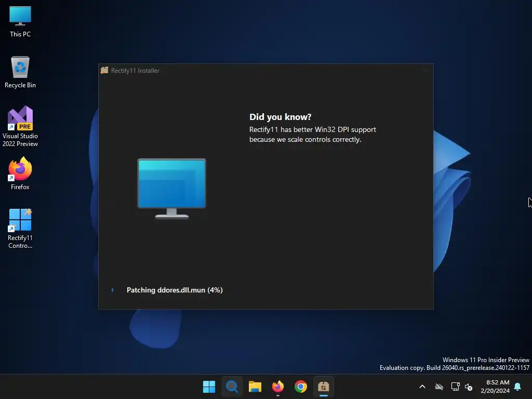Viewport: 532px width, 399px height.
Task: Expand the hidden system tray icons
Action: coord(422,387)
